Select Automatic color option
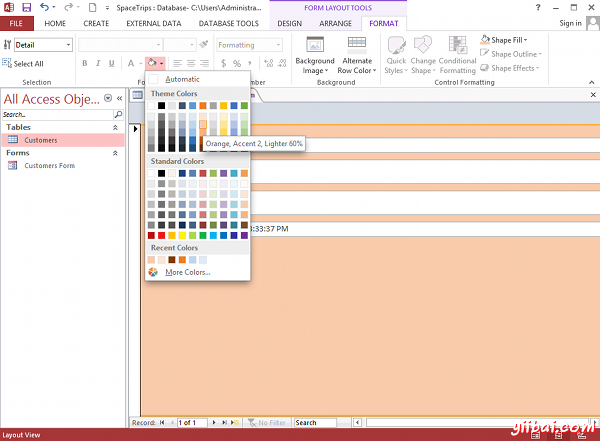Image resolution: width=600 pixels, height=441 pixels. click(x=181, y=79)
